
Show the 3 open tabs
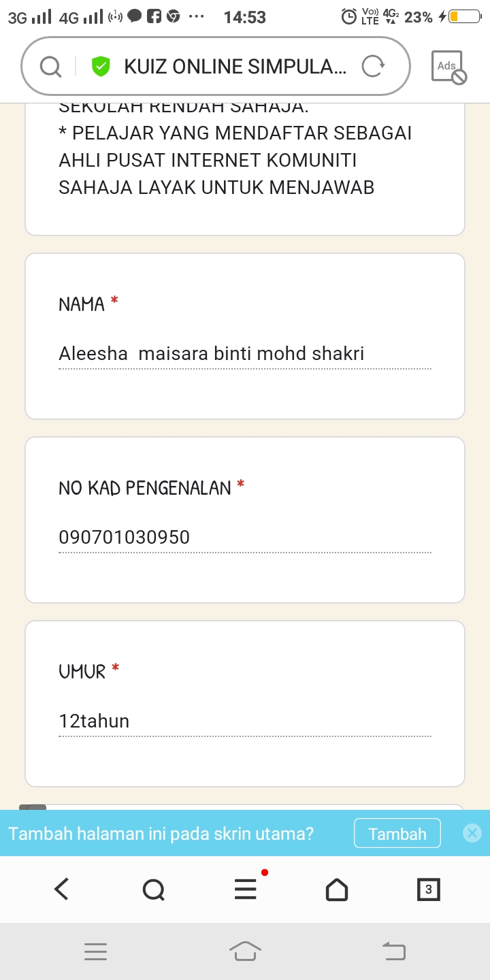pos(428,889)
